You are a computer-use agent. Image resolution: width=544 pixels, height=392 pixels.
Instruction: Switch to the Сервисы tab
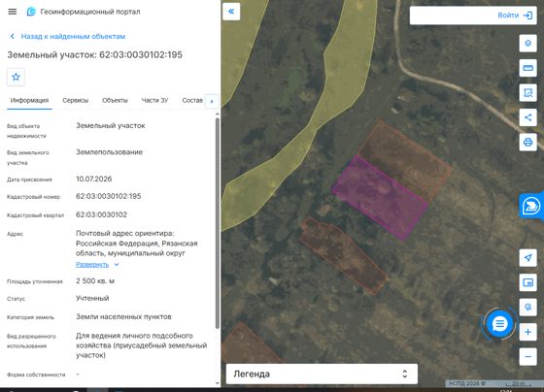76,101
